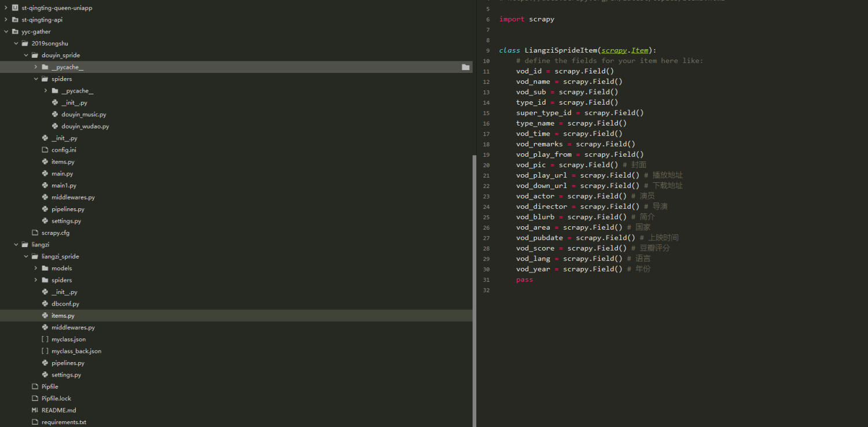Click the Python icon beside douyin_wudao.py
The width and height of the screenshot is (868, 427).
point(55,126)
